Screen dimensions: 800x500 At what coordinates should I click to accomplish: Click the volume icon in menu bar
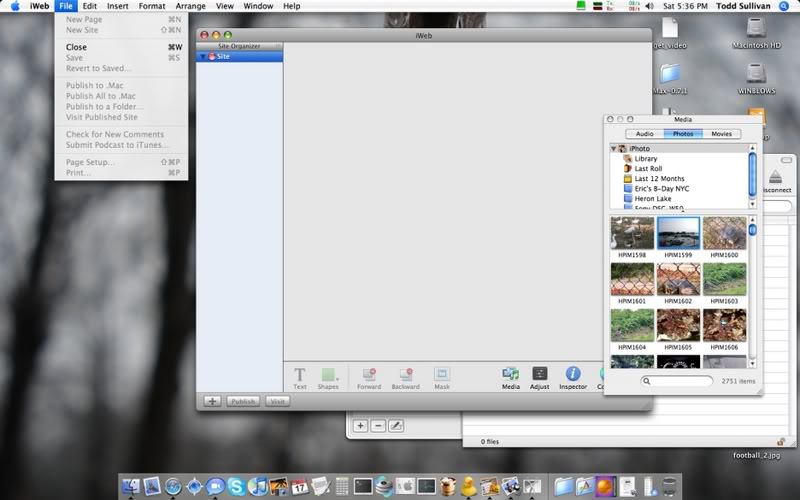[x=649, y=6]
